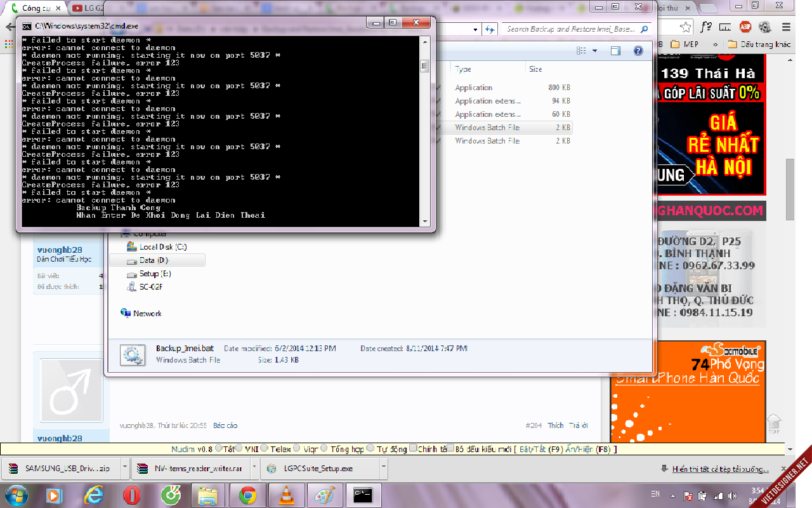Screen dimensions: 812x508
Task: Show hidden tray icons arrow
Action: pos(673,495)
